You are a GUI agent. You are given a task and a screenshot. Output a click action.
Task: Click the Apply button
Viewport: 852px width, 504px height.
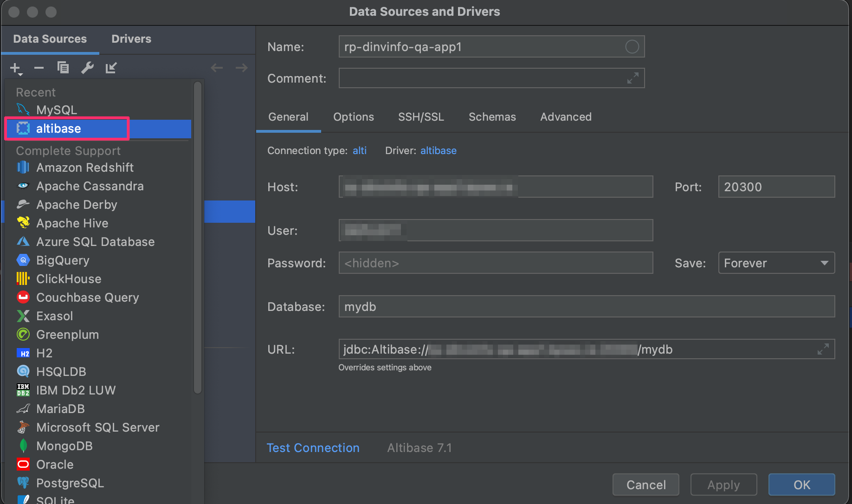click(723, 485)
